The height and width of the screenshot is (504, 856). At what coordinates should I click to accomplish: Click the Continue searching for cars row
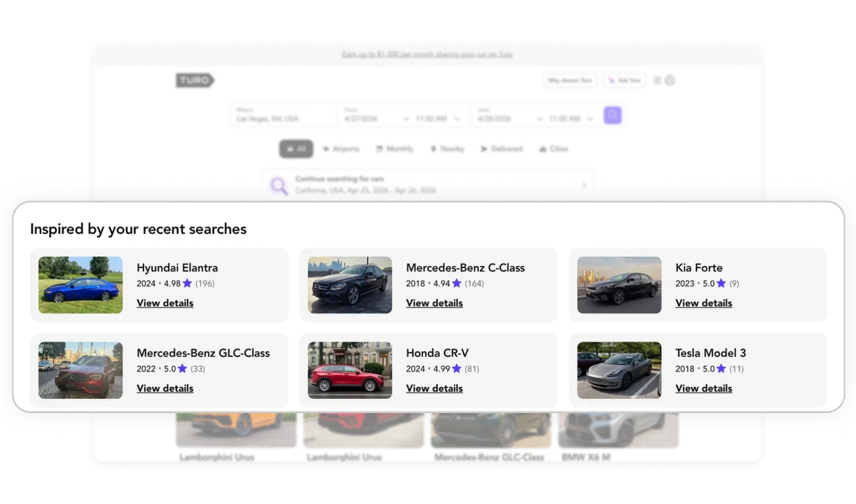click(x=428, y=185)
